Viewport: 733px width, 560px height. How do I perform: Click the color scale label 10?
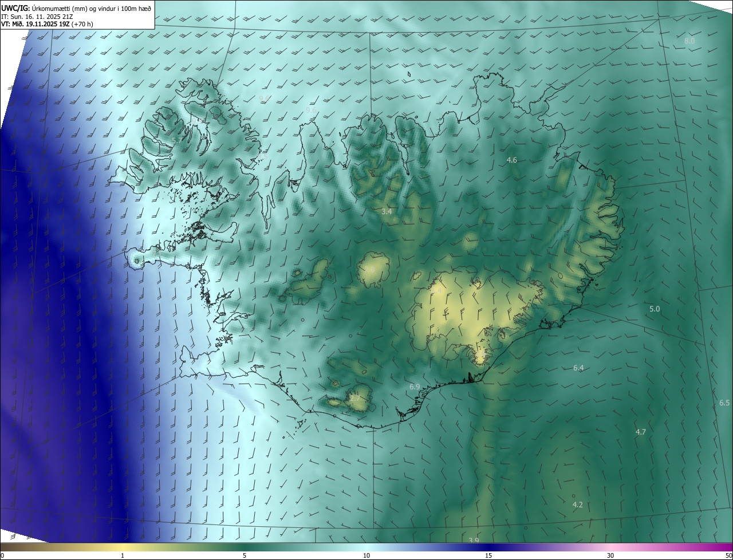366,555
